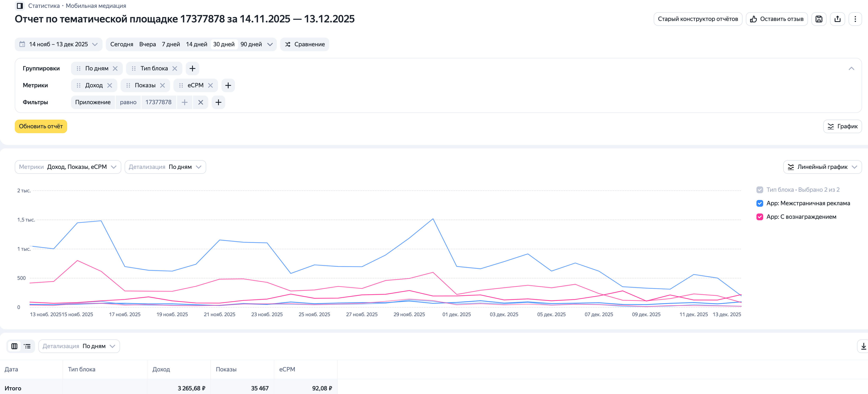Uncheck 'App: С вознаграждением' series
Viewport: 868px width, 394px height.
point(759,217)
